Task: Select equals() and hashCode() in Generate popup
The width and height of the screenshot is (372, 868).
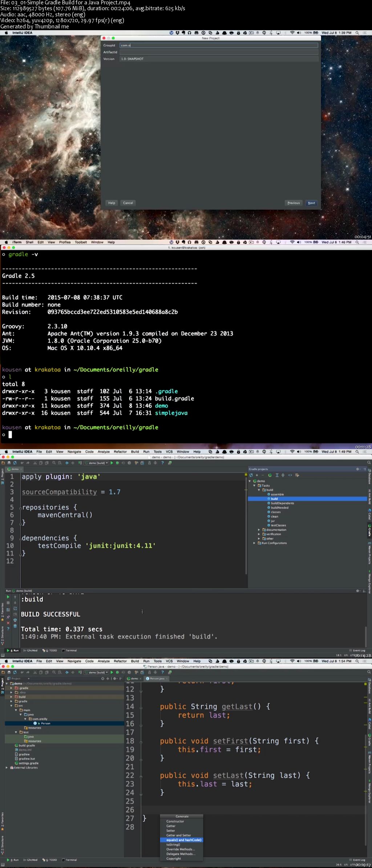Action: tap(183, 840)
